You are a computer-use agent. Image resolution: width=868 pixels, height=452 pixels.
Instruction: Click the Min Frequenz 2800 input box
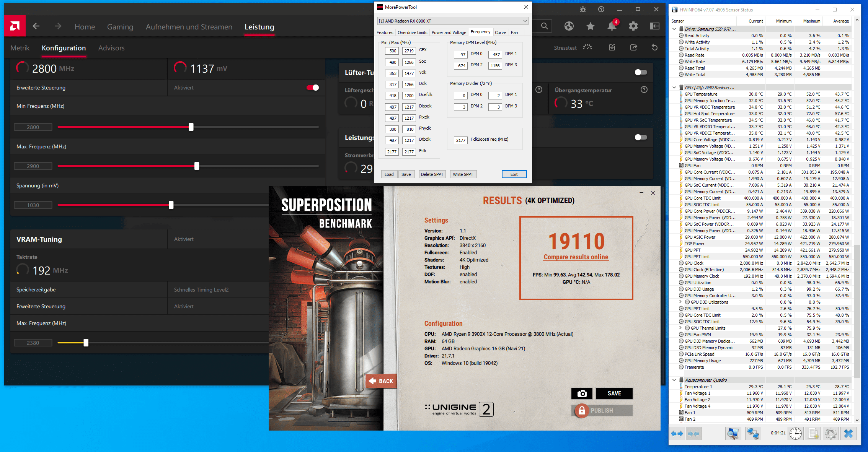pos(33,127)
